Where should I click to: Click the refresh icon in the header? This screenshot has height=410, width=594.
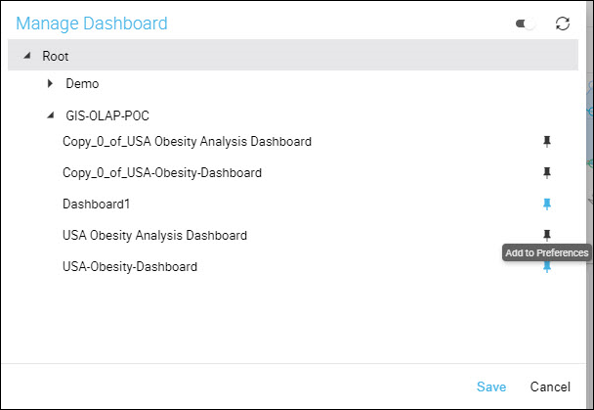563,23
